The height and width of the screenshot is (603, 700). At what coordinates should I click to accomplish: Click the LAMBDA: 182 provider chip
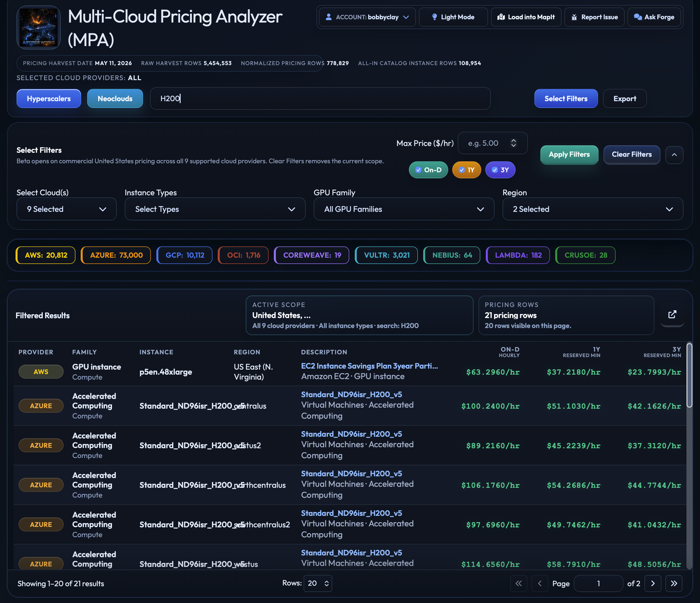(x=518, y=255)
